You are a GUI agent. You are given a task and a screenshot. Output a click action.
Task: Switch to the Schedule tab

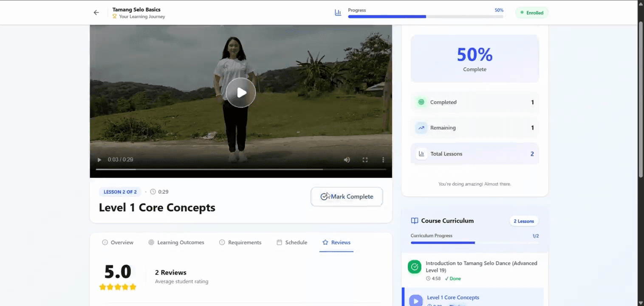point(292,242)
